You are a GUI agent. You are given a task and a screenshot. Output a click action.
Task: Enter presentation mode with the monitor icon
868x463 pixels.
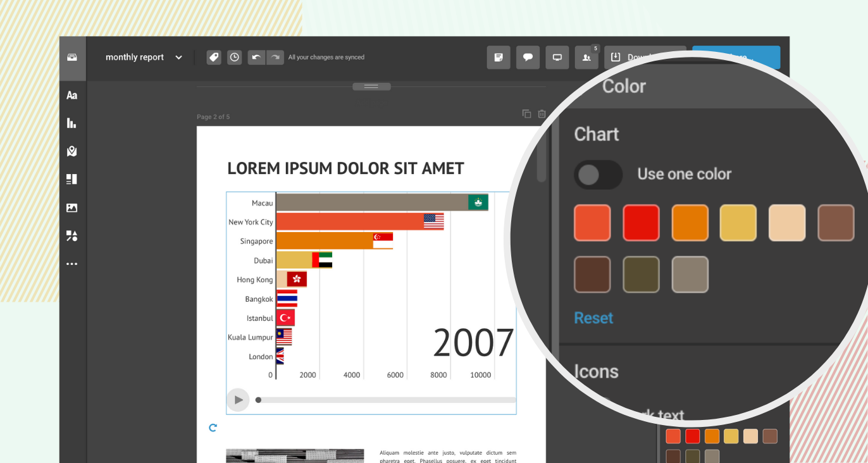click(x=557, y=57)
